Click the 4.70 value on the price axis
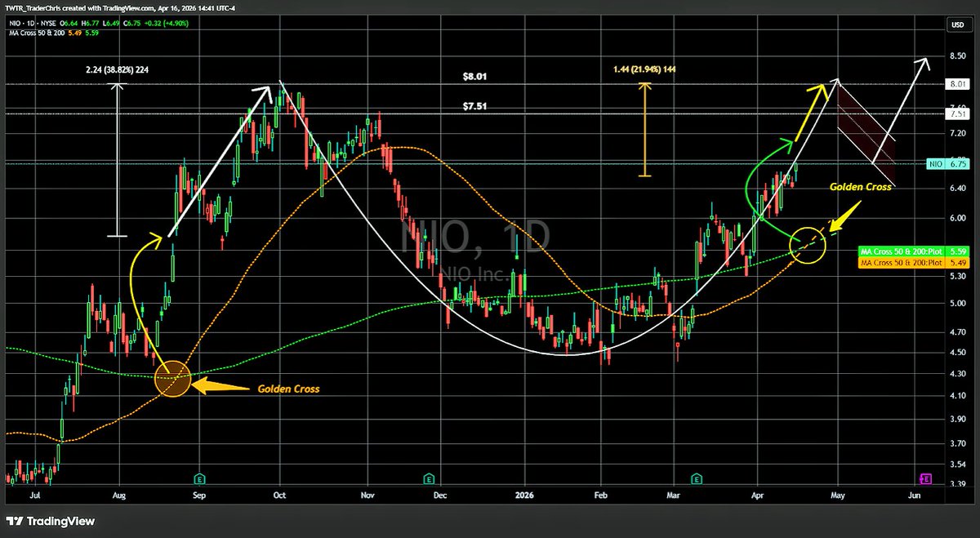This screenshot has width=980, height=538. click(957, 333)
